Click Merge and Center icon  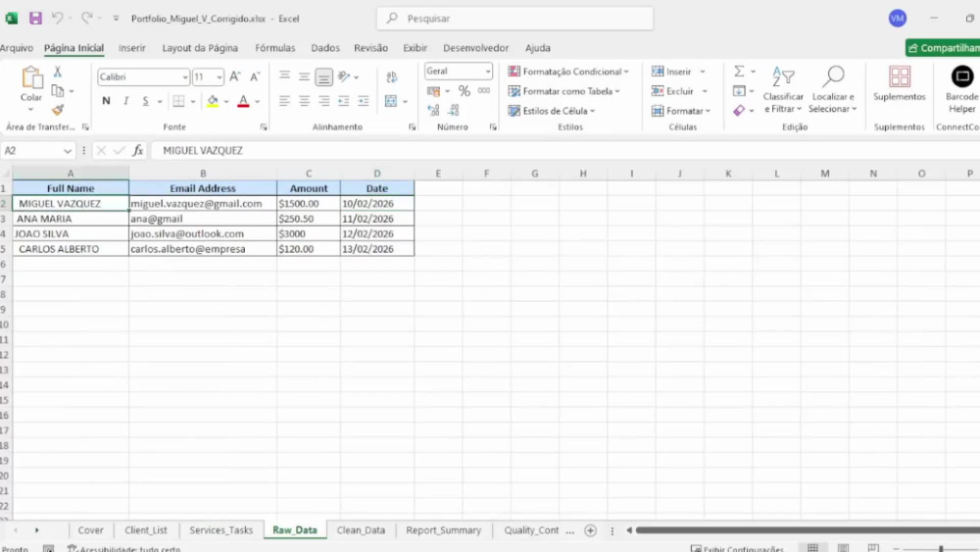[391, 101]
